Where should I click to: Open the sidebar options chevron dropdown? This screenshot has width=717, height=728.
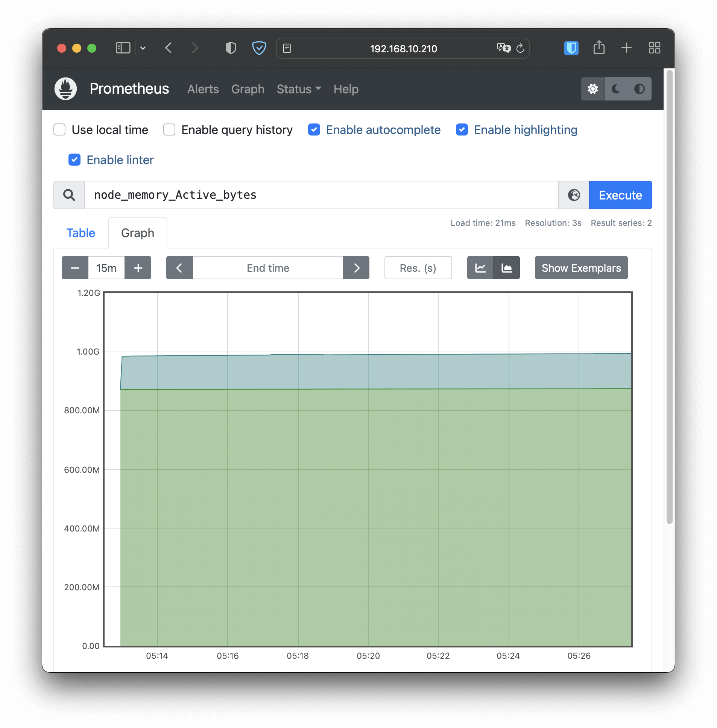143,48
